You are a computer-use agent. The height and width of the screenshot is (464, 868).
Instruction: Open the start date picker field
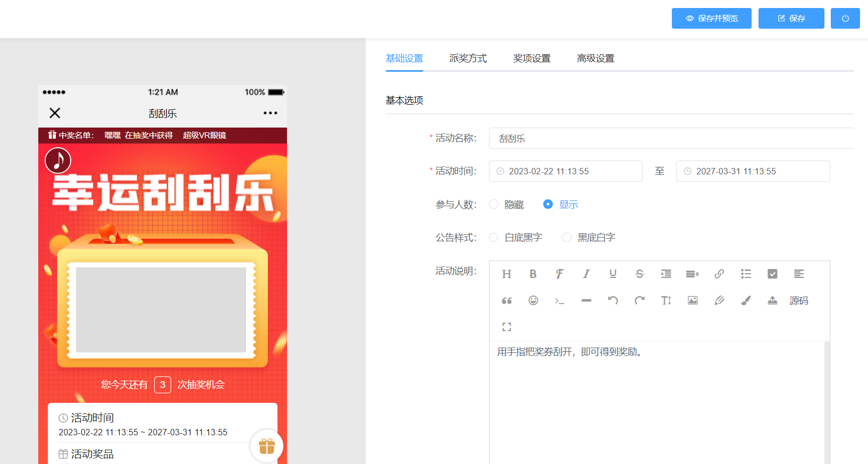566,171
